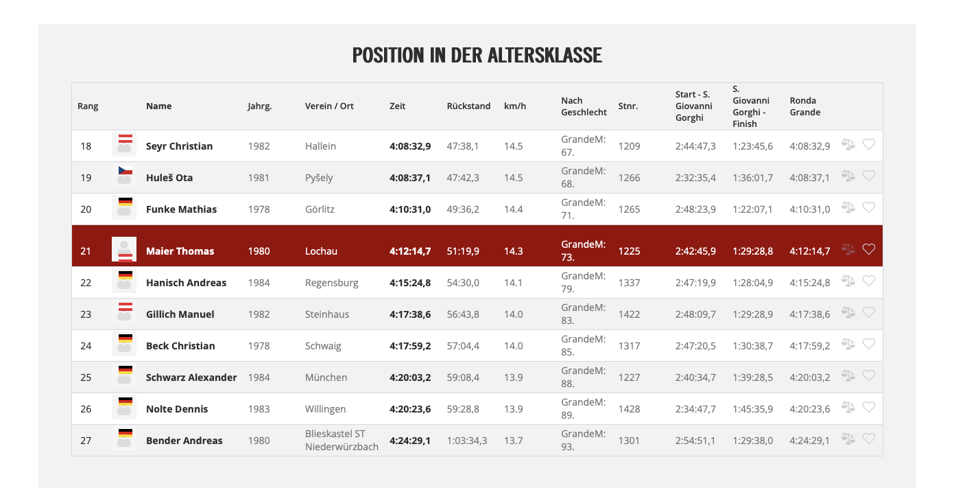Click the Zeit column header

tap(397, 106)
